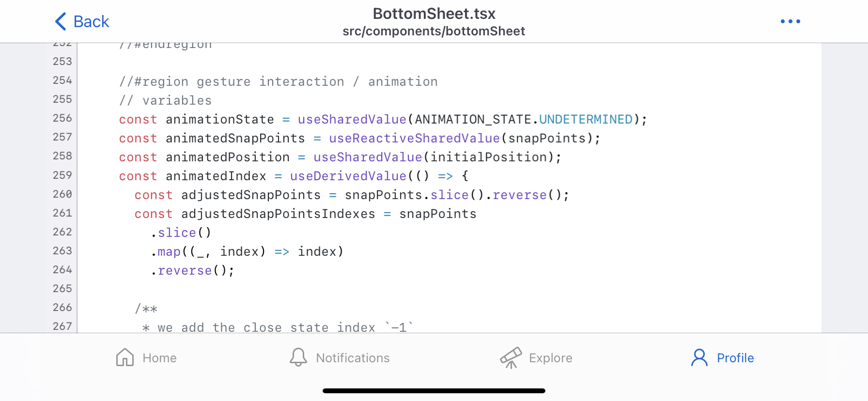Open the three-dot more options menu
Viewport: 868px width, 401px height.
(x=790, y=21)
